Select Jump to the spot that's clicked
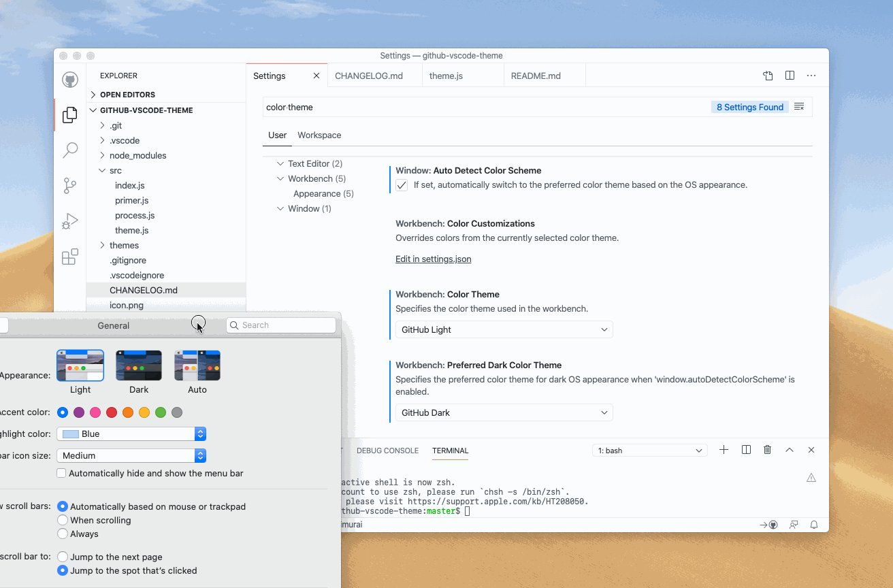The width and height of the screenshot is (893, 588). pyautogui.click(x=63, y=570)
